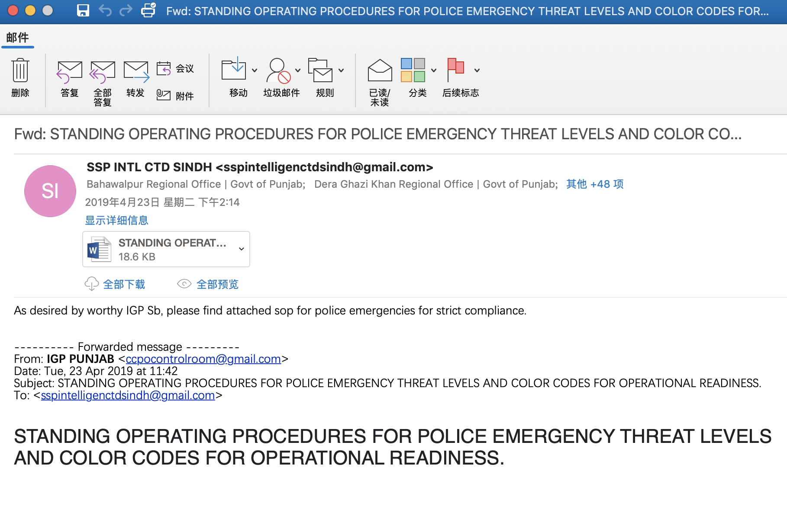Open the STANDING OPERAT... Word attachment
The width and height of the screenshot is (787, 532).
pyautogui.click(x=166, y=249)
